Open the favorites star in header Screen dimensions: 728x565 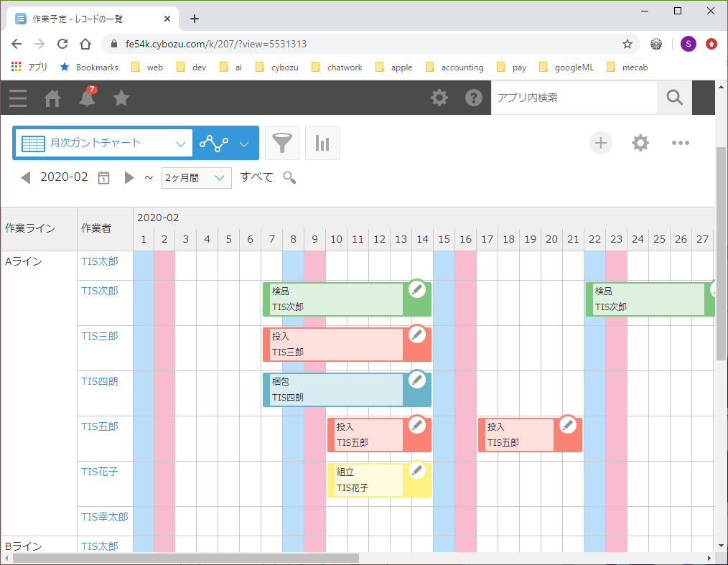pyautogui.click(x=121, y=98)
